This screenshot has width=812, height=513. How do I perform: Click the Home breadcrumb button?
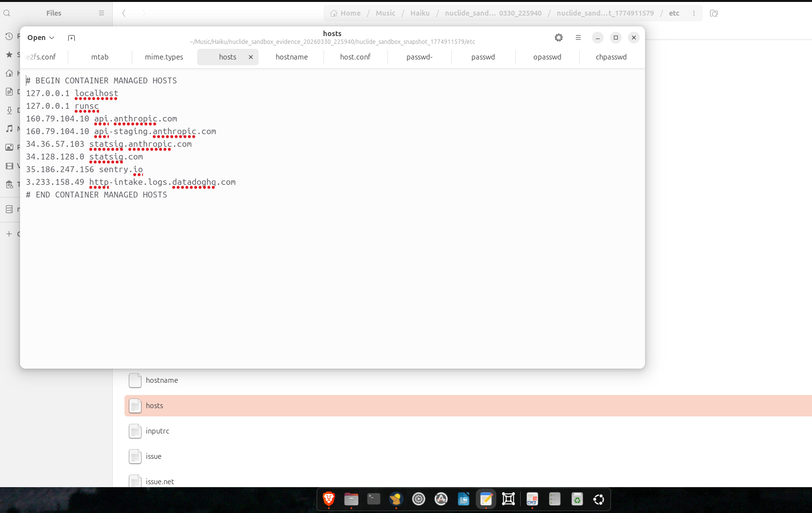coord(345,13)
